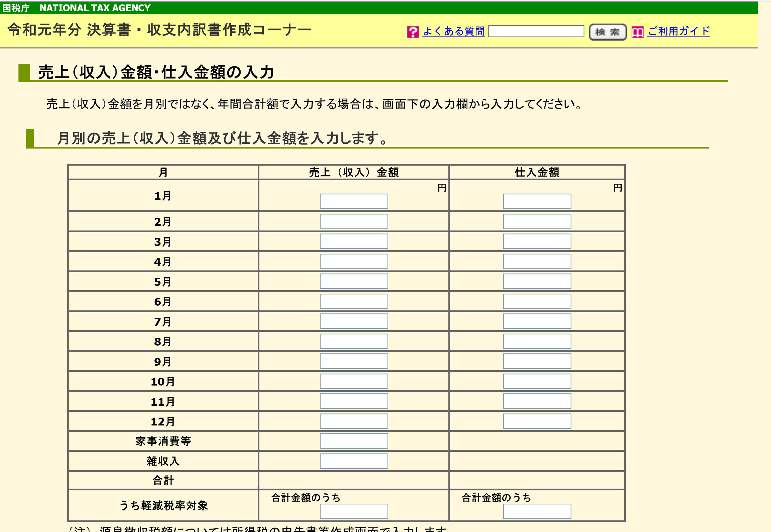This screenshot has height=532, width=771.
Task: Click the うち軽減税率対象 row label
Action: pos(163,505)
